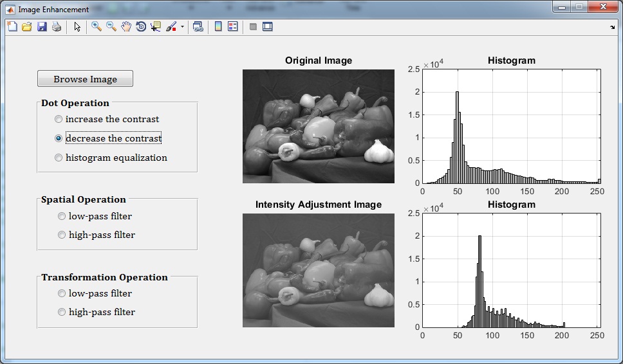Click the Intensity Adjustment Image peppers picture
623x364 pixels.
click(x=318, y=270)
